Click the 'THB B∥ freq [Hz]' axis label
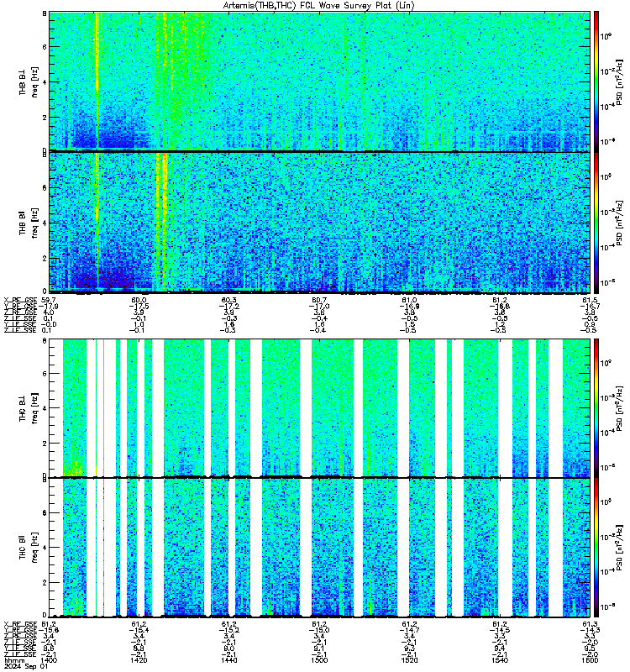 pyautogui.click(x=28, y=223)
